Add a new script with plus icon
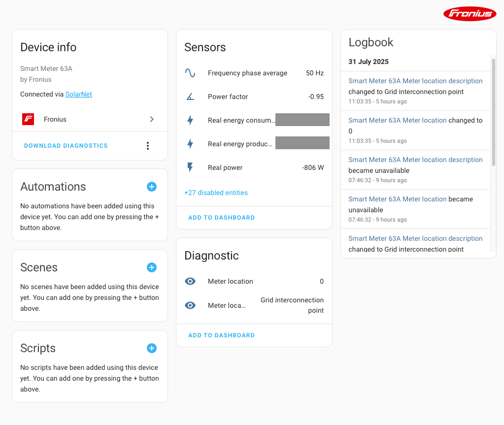The width and height of the screenshot is (504, 425). [x=152, y=348]
